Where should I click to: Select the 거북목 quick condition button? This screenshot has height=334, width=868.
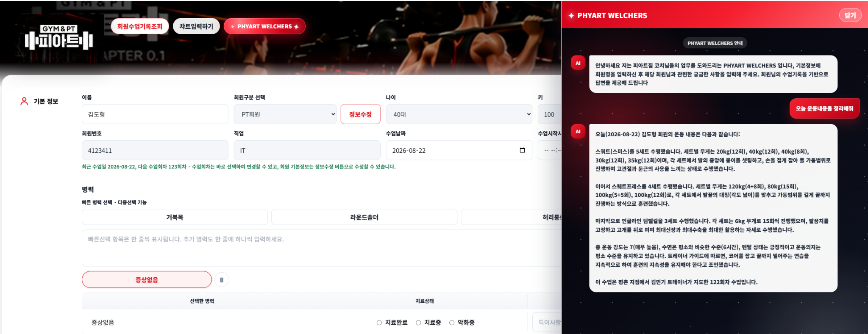pyautogui.click(x=175, y=217)
